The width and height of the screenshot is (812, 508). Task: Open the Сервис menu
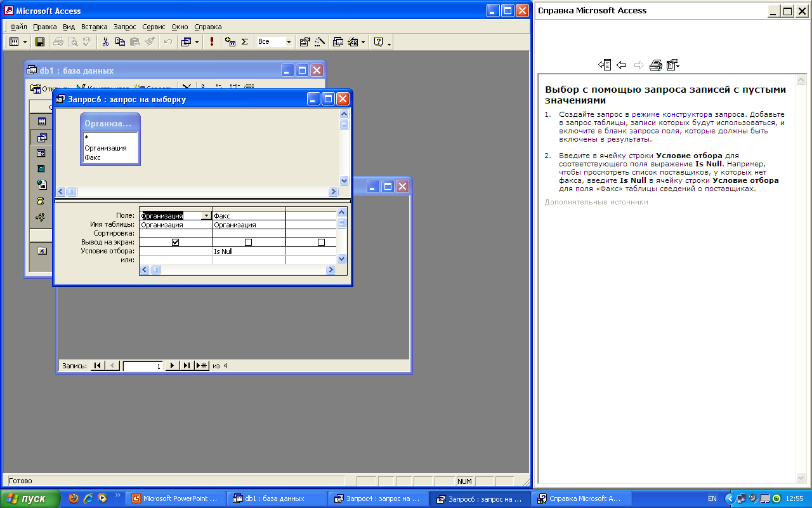tap(154, 27)
